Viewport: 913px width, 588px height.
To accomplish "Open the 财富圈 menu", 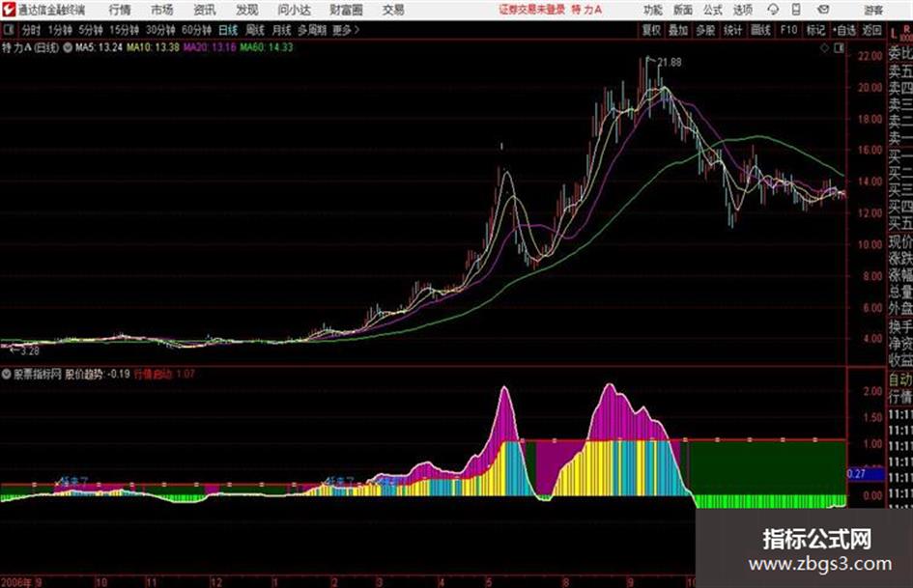I will point(346,10).
